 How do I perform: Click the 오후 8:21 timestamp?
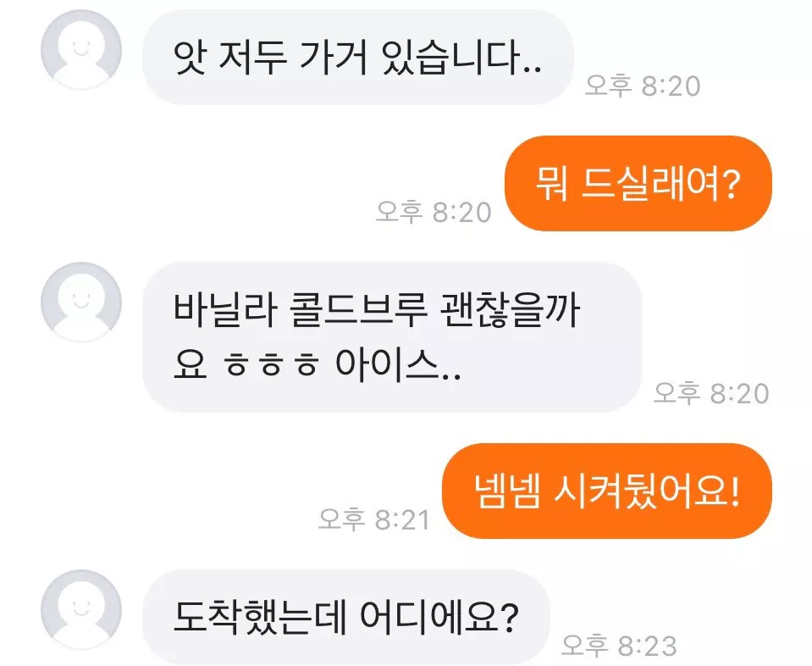(x=374, y=519)
